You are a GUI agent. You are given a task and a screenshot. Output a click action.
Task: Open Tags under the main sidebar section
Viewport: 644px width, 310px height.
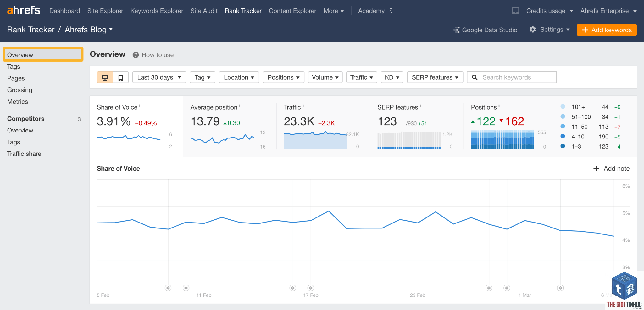[x=14, y=67]
